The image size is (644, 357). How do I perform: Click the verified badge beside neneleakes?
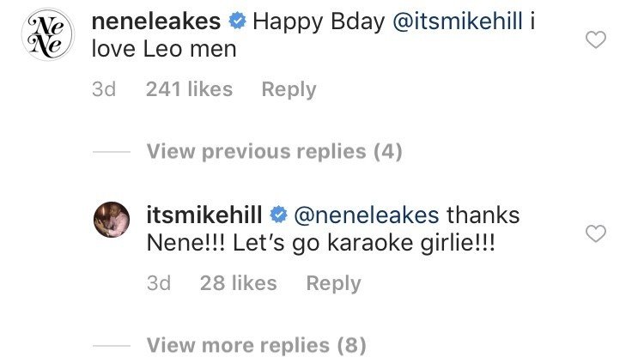click(237, 21)
